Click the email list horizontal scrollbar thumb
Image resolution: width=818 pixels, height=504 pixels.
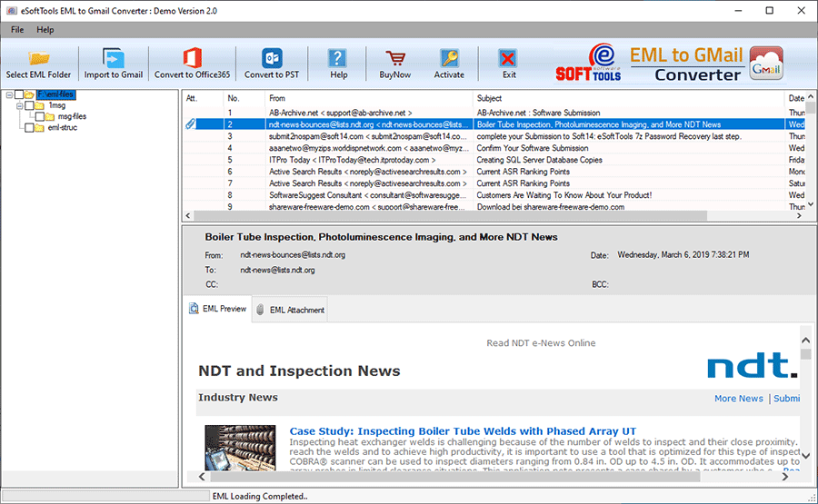(450, 216)
